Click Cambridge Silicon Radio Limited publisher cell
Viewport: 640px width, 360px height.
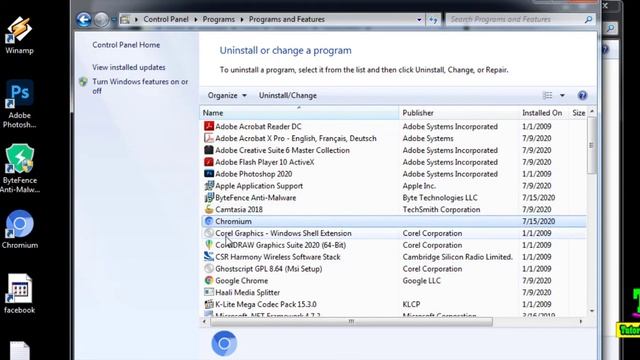458,257
